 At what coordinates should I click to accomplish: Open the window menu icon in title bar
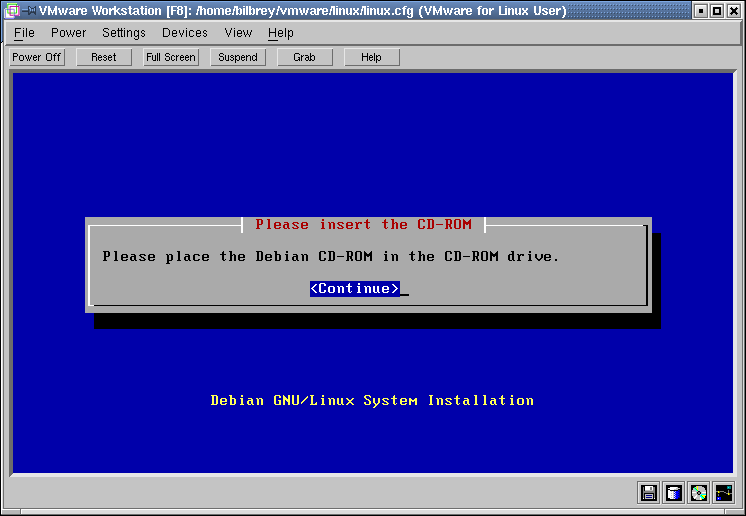pos(11,11)
